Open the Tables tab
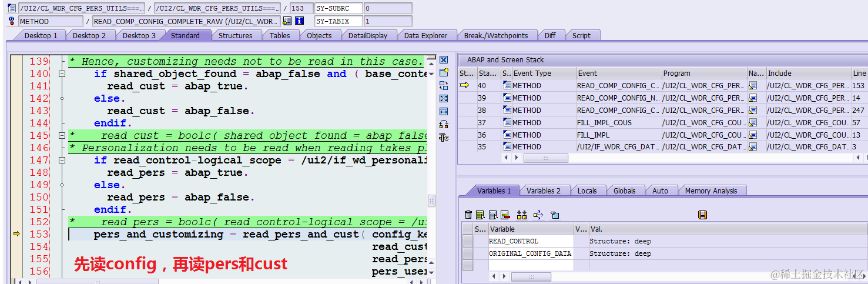Screen dimensions: 868x284 tap(280, 35)
